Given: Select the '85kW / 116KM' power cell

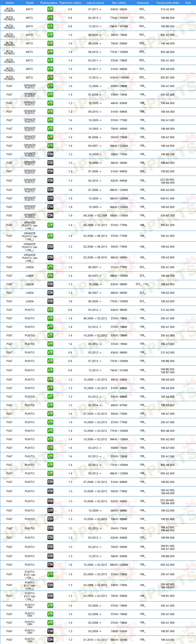Looking at the screenshot, I should point(119,216).
